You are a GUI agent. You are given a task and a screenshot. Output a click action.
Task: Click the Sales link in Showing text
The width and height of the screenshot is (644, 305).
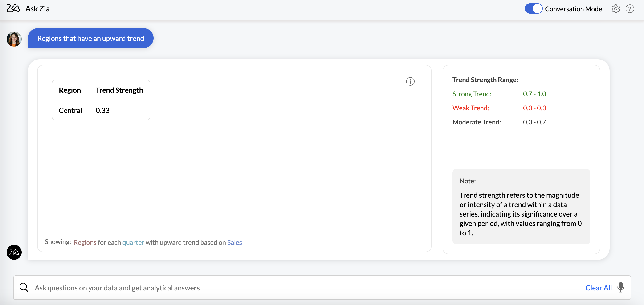point(234,242)
